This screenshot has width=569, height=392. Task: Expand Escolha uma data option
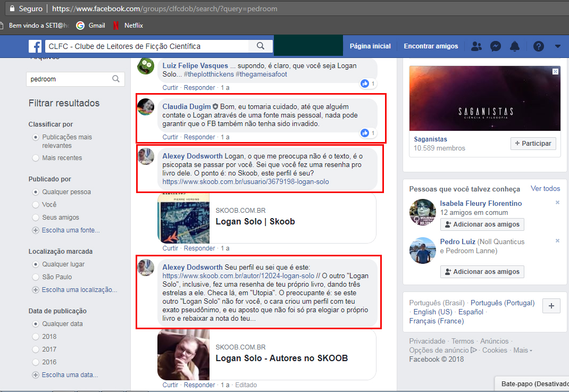tap(65, 375)
